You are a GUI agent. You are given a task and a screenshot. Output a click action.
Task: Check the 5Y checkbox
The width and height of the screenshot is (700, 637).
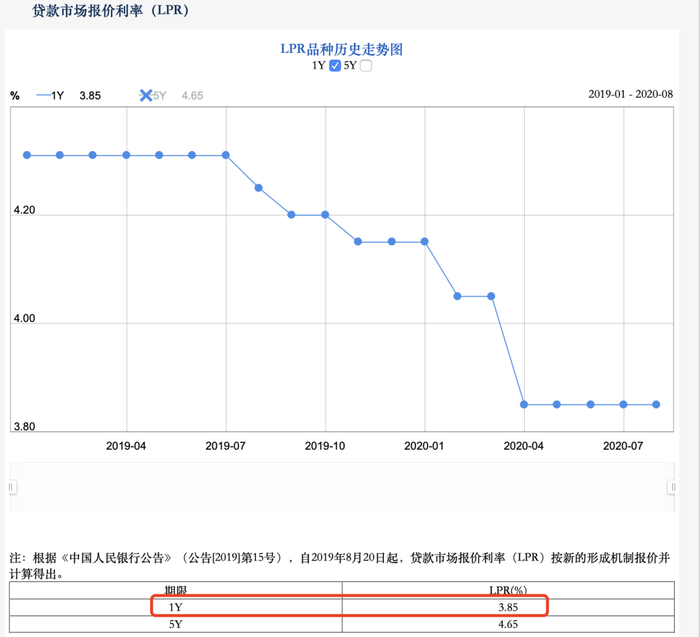click(366, 66)
